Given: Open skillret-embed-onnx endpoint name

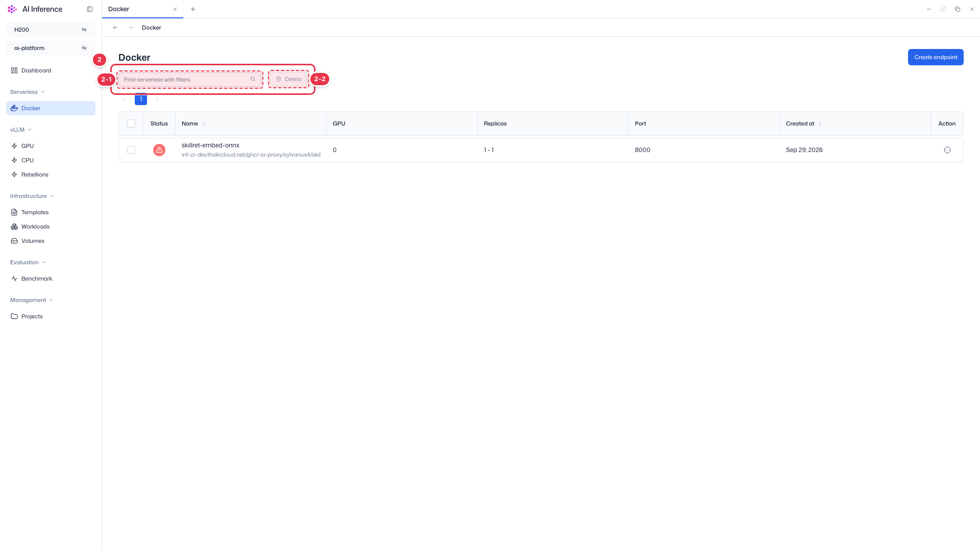Looking at the screenshot, I should 210,145.
